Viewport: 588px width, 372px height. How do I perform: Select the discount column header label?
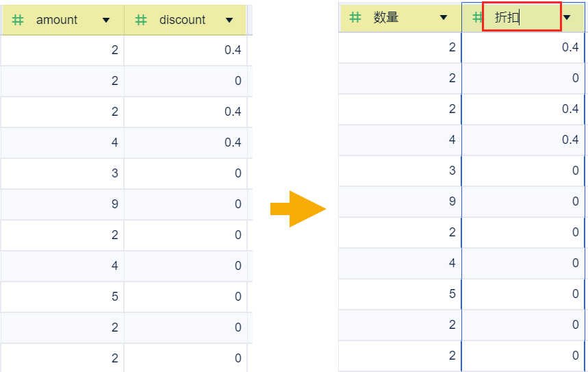182,20
